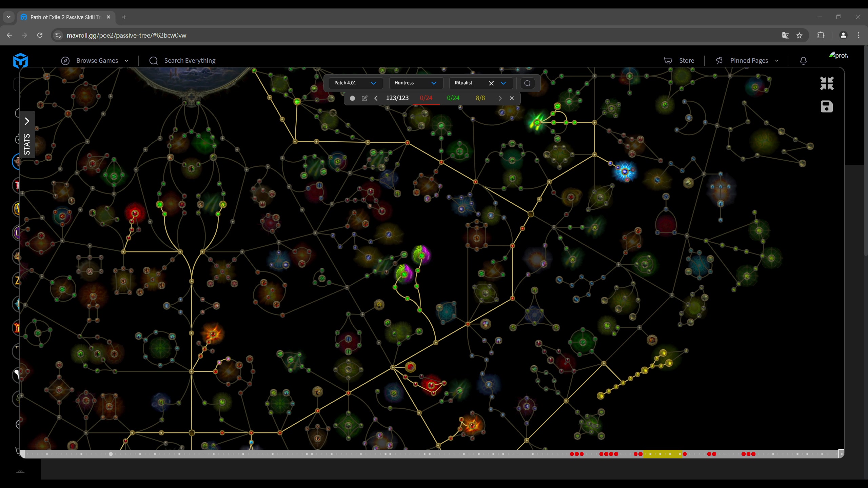Click the save floppy disk icon
Image resolution: width=868 pixels, height=488 pixels.
pyautogui.click(x=827, y=106)
